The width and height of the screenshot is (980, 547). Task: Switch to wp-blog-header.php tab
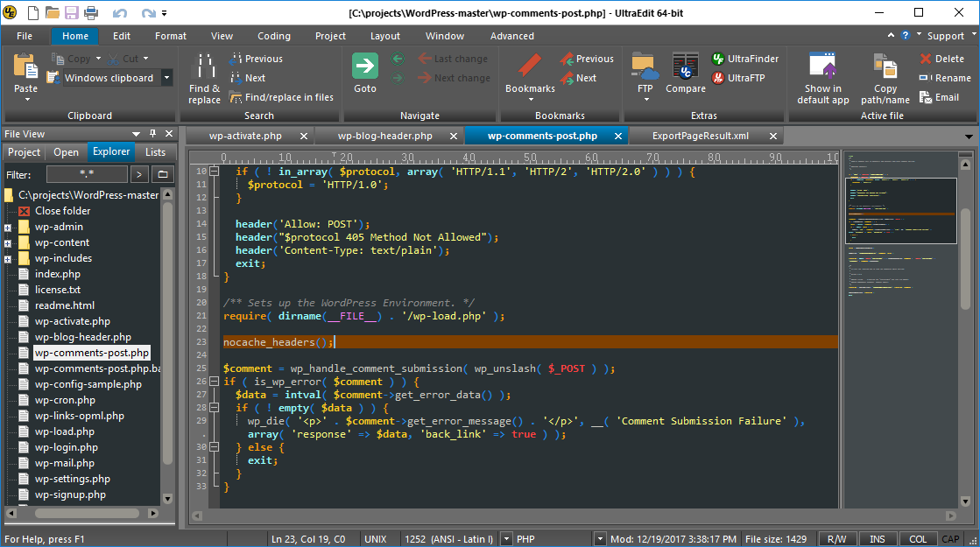point(384,136)
